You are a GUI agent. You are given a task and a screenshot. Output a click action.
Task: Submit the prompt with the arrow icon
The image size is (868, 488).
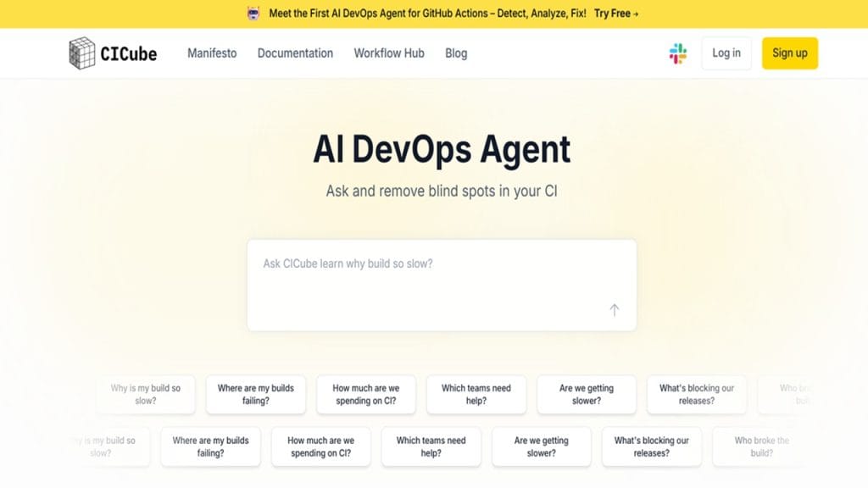pos(615,310)
